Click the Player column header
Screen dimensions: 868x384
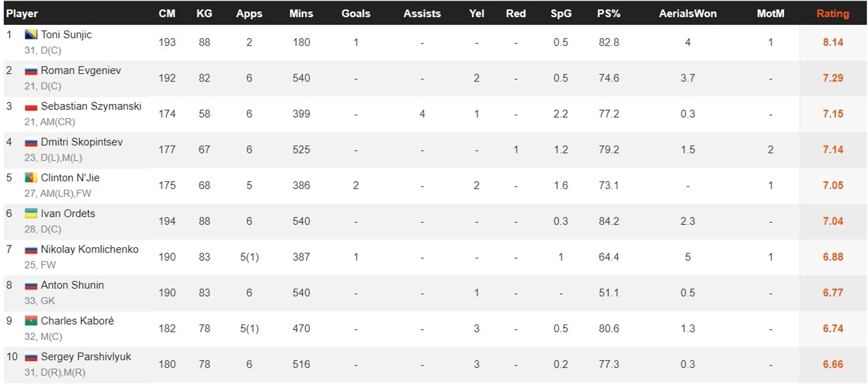click(22, 14)
